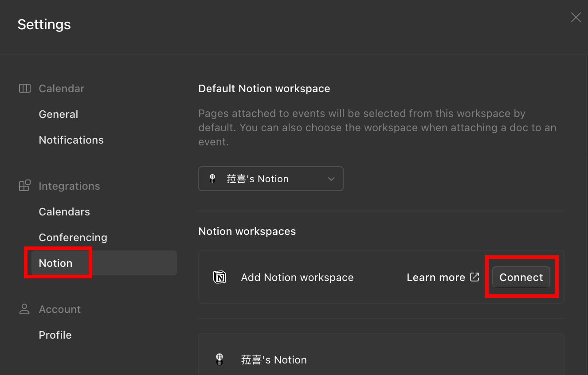Image resolution: width=588 pixels, height=375 pixels.
Task: Click the Notion logo beside Add Notion workspace
Action: (220, 277)
